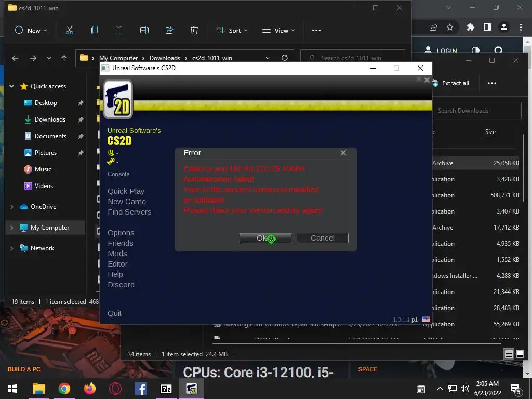Open the View dropdown
This screenshot has height=399, width=532.
(278, 30)
